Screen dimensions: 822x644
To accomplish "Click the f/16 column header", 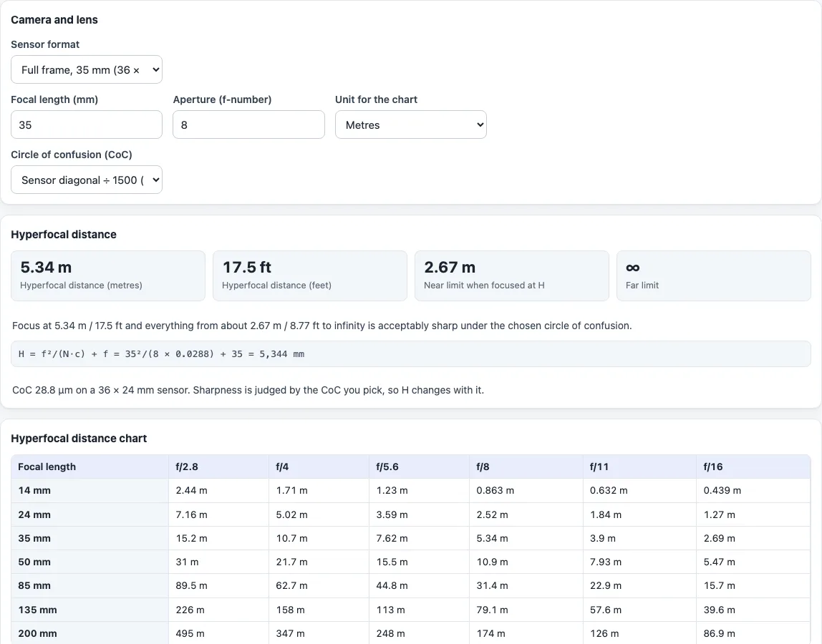I will click(753, 467).
